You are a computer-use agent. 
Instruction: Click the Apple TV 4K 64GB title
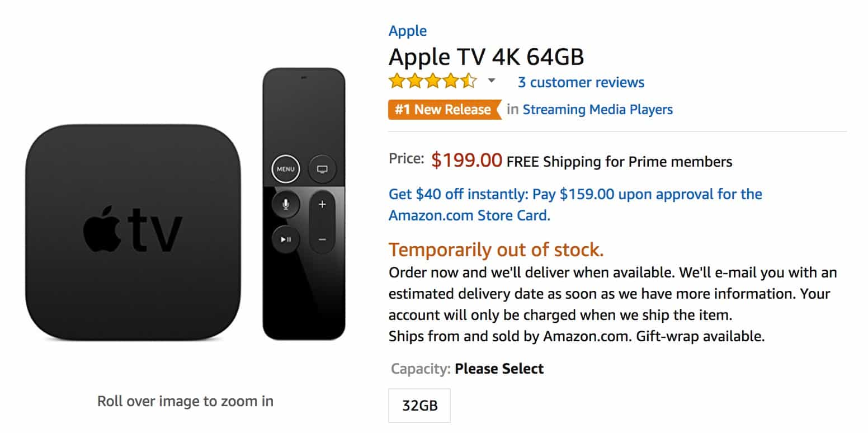pyautogui.click(x=486, y=57)
